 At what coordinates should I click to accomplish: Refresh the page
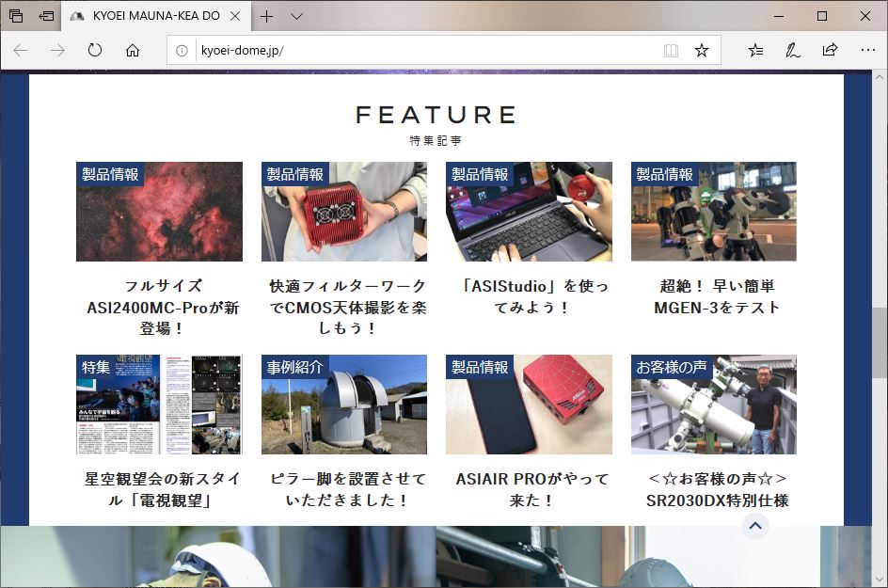click(x=95, y=51)
